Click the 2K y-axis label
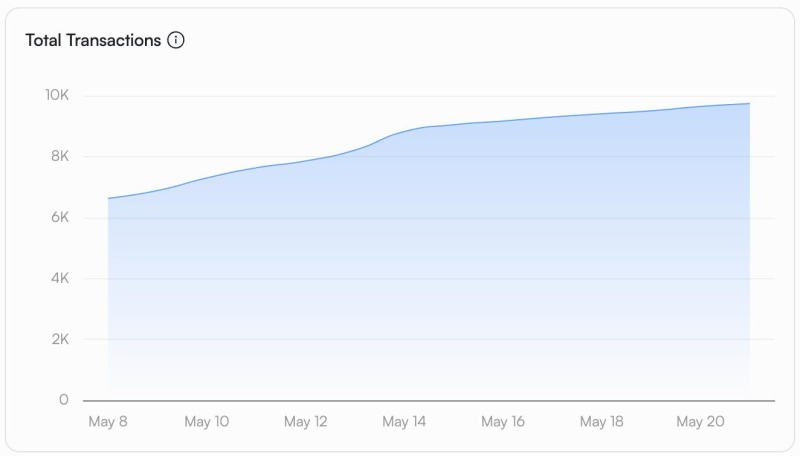Image resolution: width=800 pixels, height=456 pixels. tap(57, 340)
